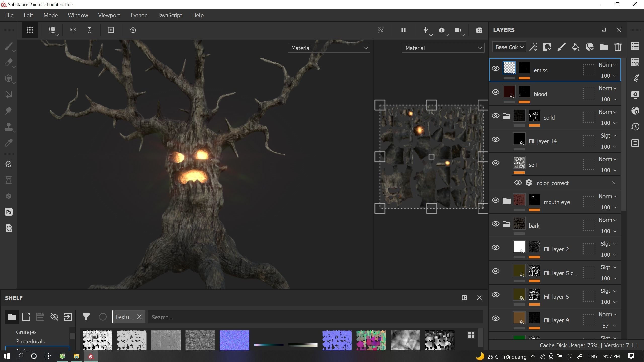Select Grunges shelf category
This screenshot has height=362, width=644.
pos(26,332)
